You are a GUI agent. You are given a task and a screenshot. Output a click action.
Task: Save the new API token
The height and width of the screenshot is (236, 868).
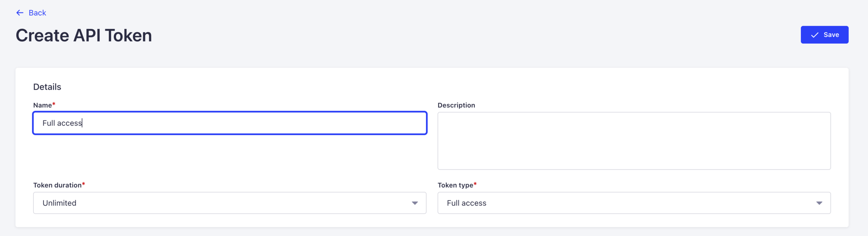(x=824, y=35)
